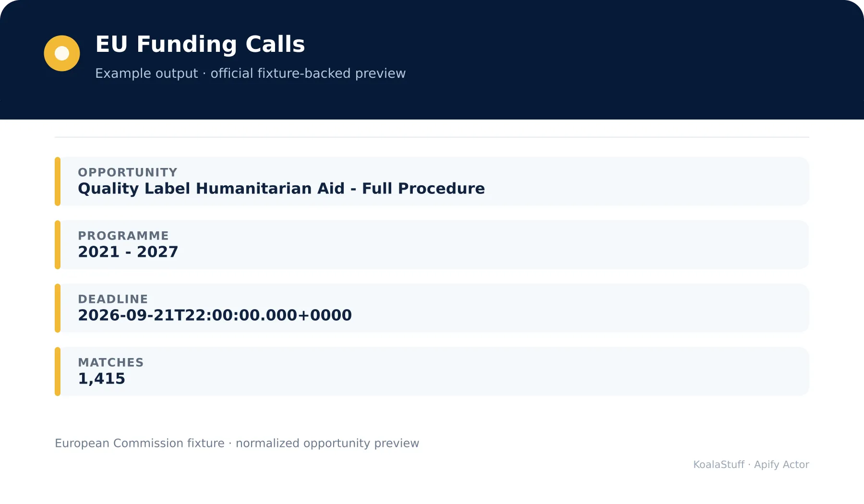
Task: Click the EU Funding Calls title
Action: pos(200,44)
